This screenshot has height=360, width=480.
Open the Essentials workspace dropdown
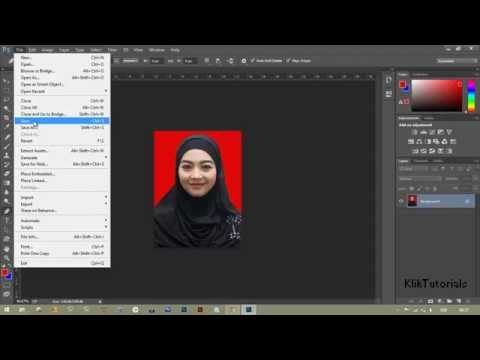tap(458, 61)
